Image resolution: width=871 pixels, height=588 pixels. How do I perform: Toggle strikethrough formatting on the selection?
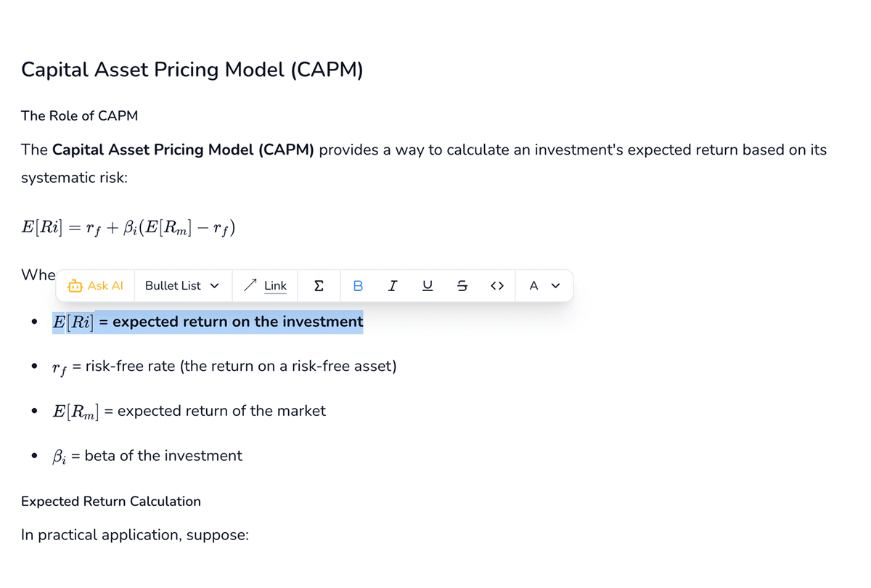tap(462, 285)
